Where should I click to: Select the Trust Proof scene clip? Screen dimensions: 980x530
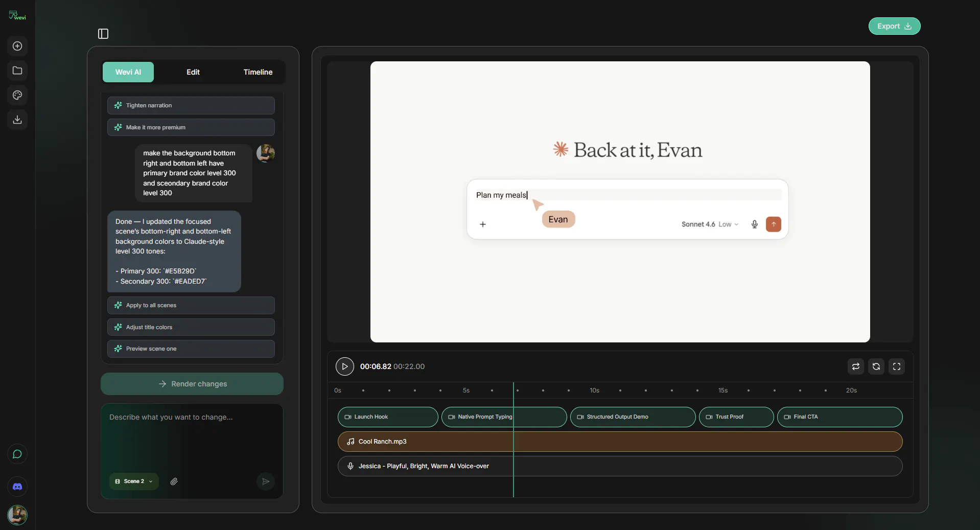point(736,417)
